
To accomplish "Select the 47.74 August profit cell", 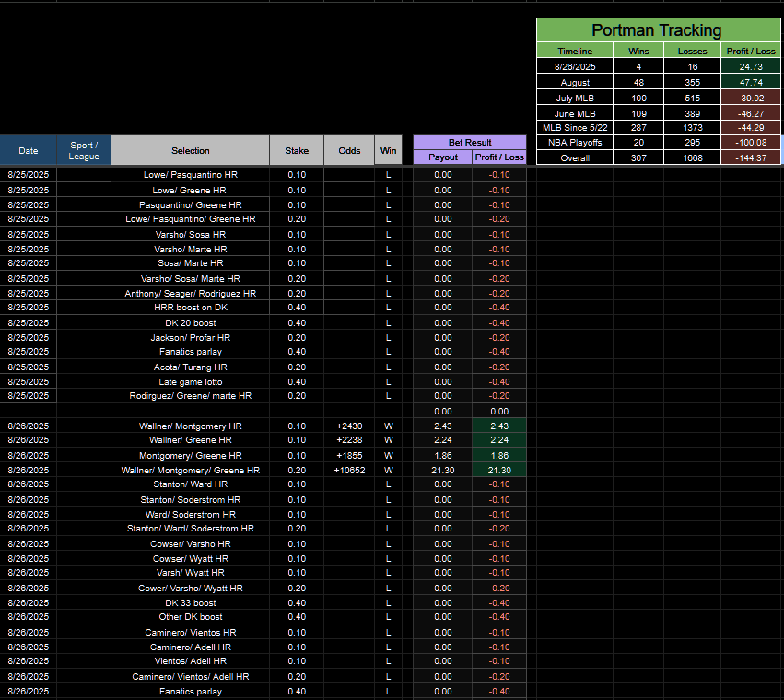I will click(751, 83).
